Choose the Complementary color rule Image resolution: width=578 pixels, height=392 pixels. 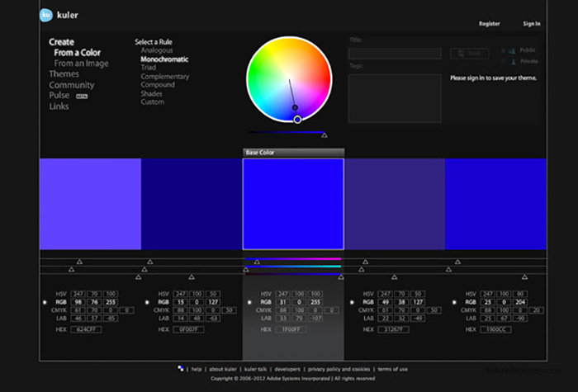[x=164, y=77]
